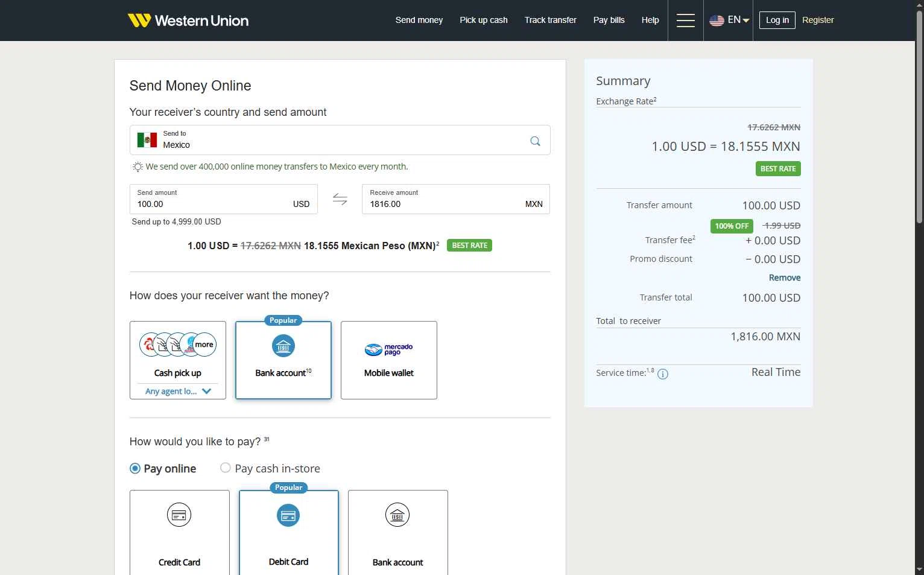Choose Credit Card payment option
924x575 pixels.
(180, 532)
